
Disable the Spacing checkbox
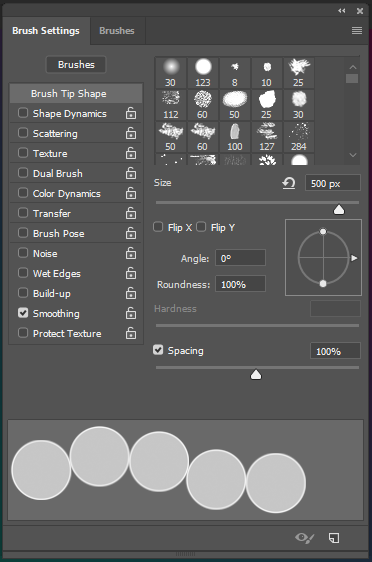158,350
